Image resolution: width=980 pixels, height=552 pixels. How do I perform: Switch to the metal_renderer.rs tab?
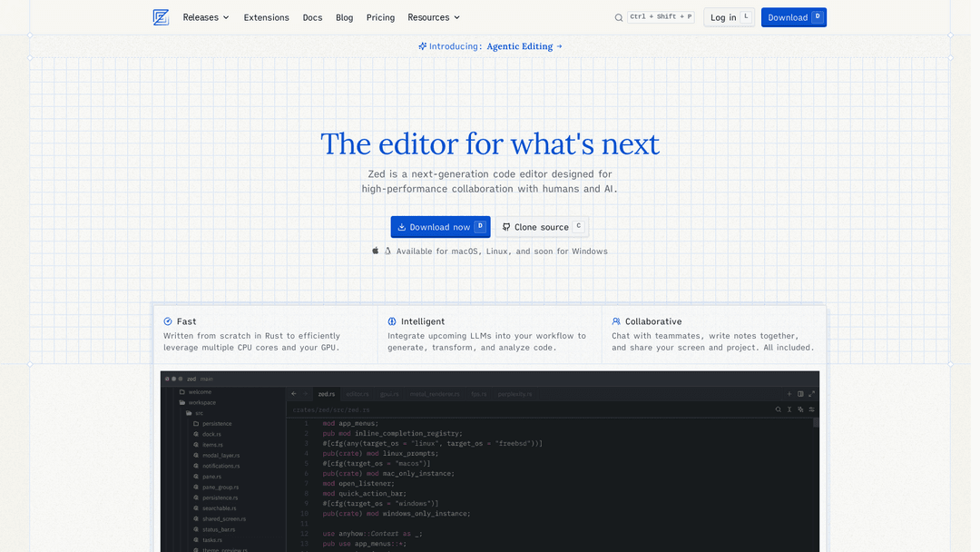[435, 394]
